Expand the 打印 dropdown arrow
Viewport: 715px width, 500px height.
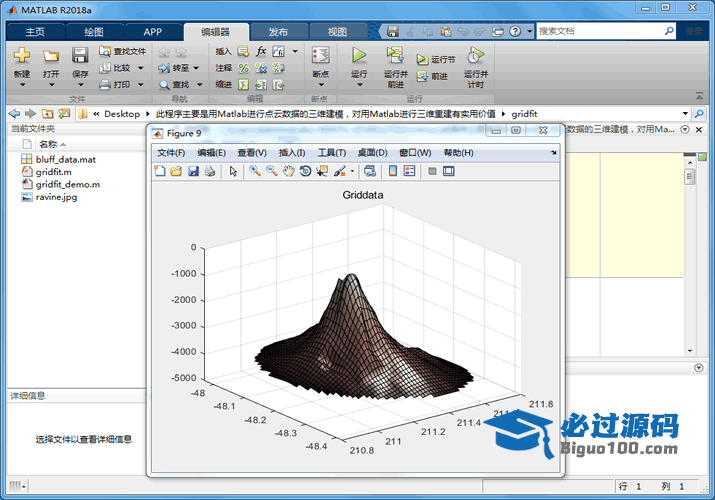point(140,84)
